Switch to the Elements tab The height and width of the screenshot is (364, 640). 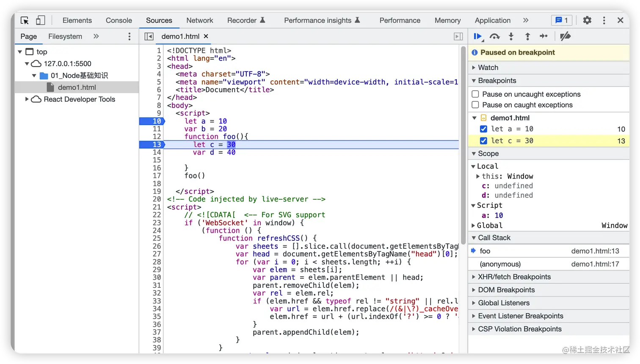77,20
